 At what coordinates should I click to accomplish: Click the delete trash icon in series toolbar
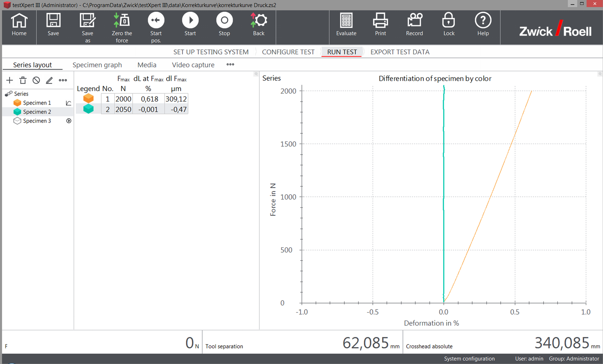pyautogui.click(x=23, y=80)
